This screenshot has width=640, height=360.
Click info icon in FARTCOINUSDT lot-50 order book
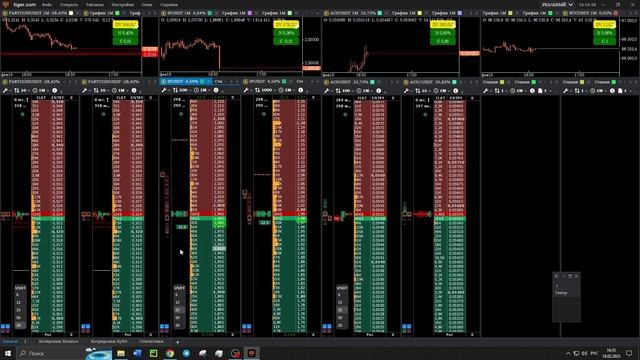(54, 90)
